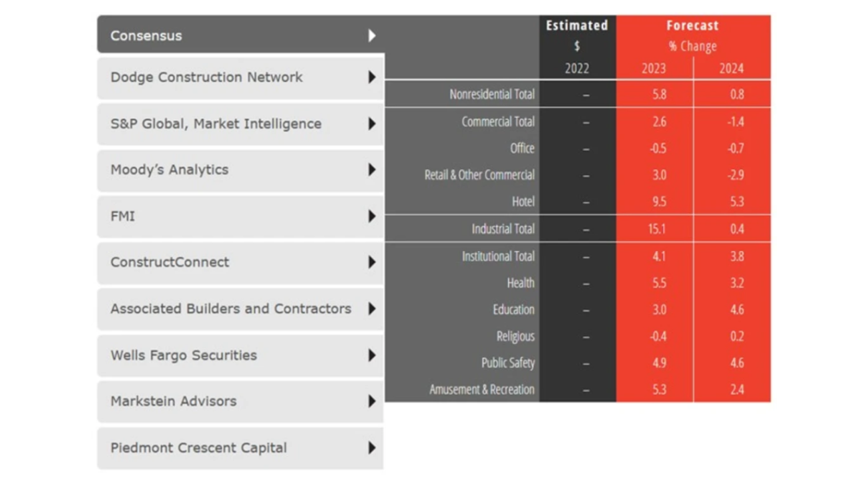
Task: Select the Consensus menu entry
Action: pyautogui.click(x=145, y=36)
